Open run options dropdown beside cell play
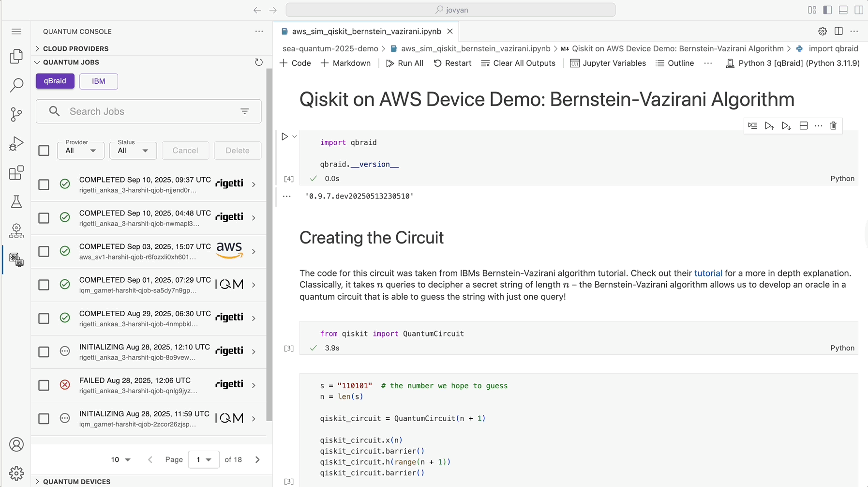The height and width of the screenshot is (487, 868). click(295, 137)
